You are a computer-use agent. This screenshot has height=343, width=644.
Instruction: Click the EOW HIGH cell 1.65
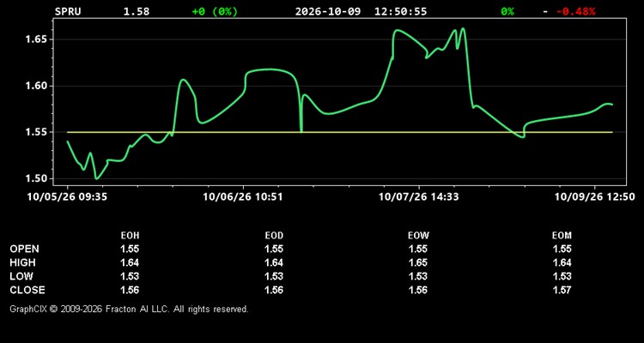click(x=418, y=262)
